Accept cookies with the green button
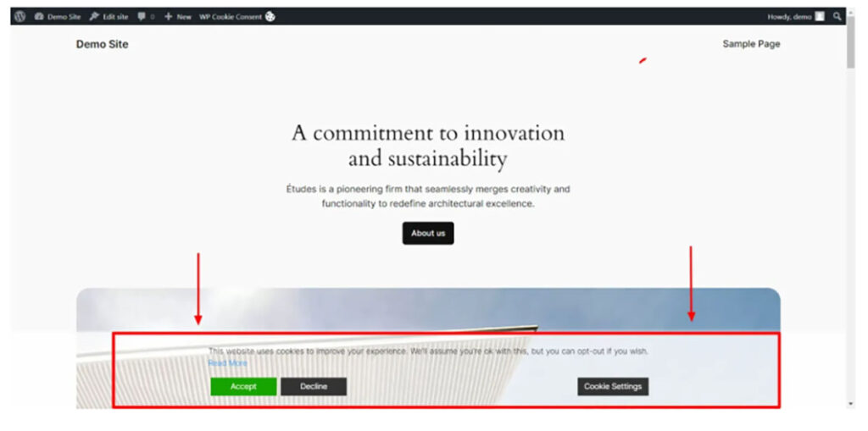The height and width of the screenshot is (431, 868). pyautogui.click(x=243, y=386)
